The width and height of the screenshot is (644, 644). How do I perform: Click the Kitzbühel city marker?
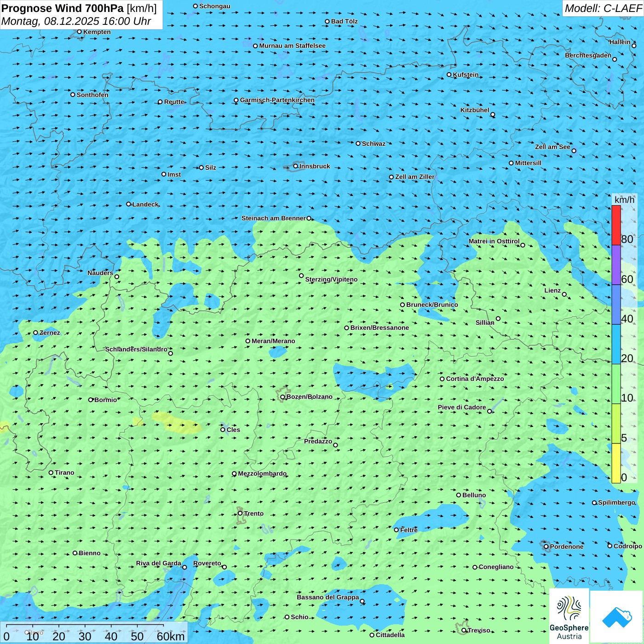pos(493,115)
